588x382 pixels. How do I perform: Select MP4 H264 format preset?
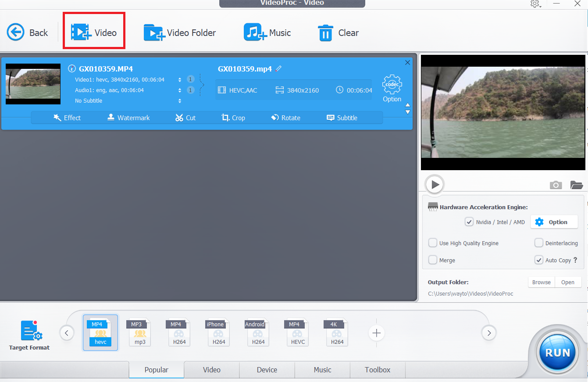tap(179, 333)
